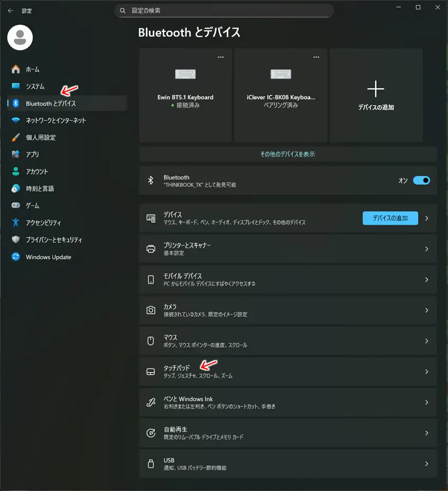Click the plus icon to add a device
This screenshot has width=448, height=491.
376,89
